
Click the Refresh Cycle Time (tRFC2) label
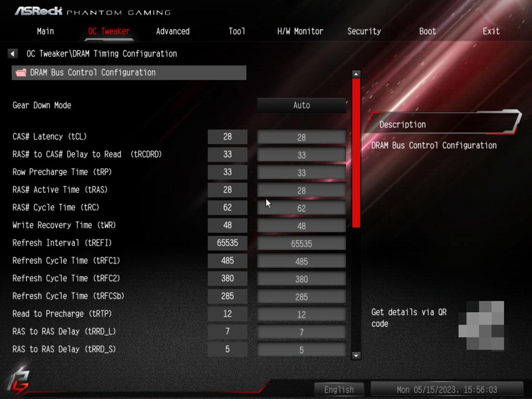66,279
